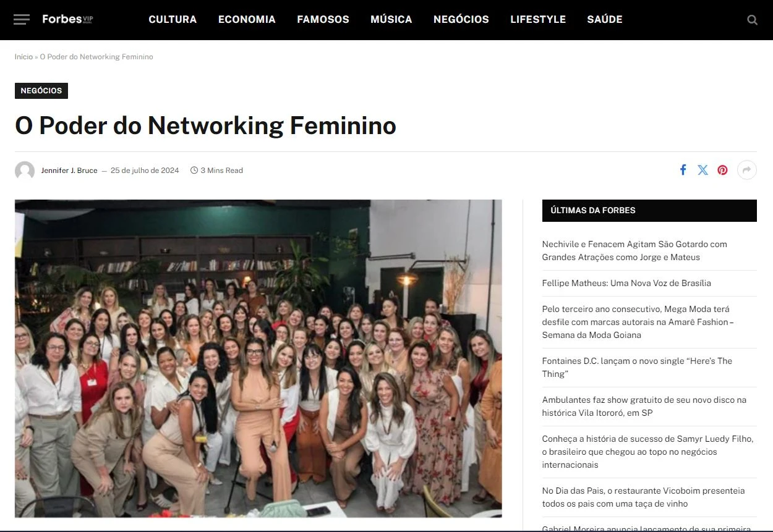Click the NEGÓCIOS category tag

coord(41,91)
